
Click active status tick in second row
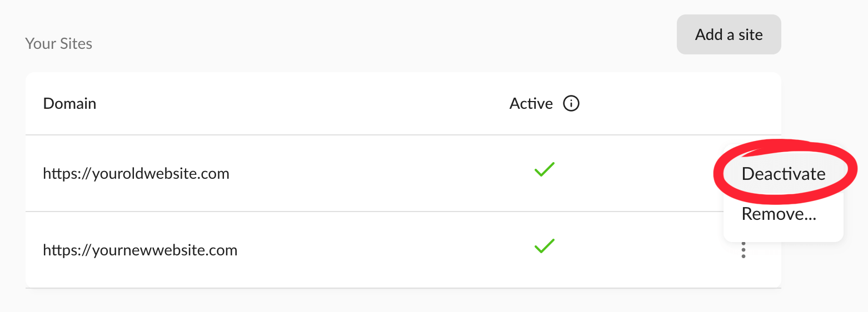coord(545,246)
